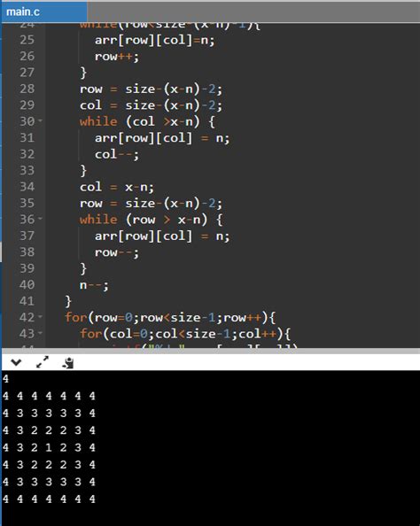Click 'for(col=0;col<size-1;col++){' line
The width and height of the screenshot is (420, 526).
[x=185, y=334]
